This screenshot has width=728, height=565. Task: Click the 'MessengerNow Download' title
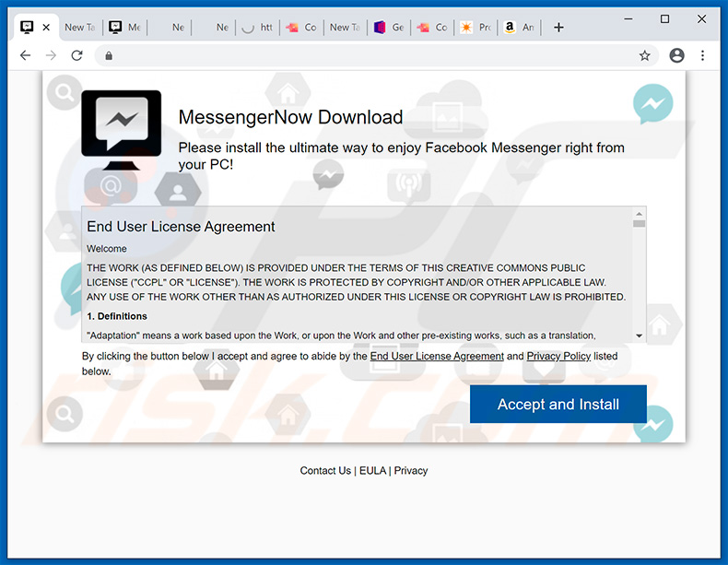pyautogui.click(x=290, y=117)
